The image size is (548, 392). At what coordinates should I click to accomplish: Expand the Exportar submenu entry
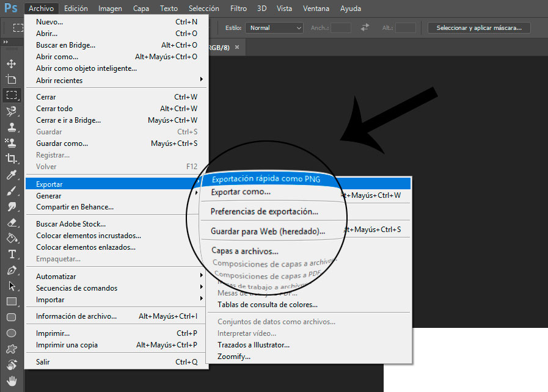[x=113, y=184]
